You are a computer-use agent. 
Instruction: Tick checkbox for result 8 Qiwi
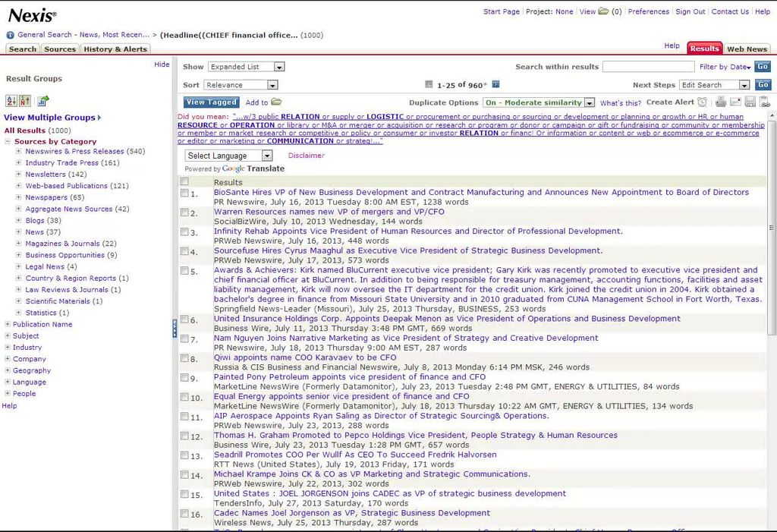tap(184, 358)
